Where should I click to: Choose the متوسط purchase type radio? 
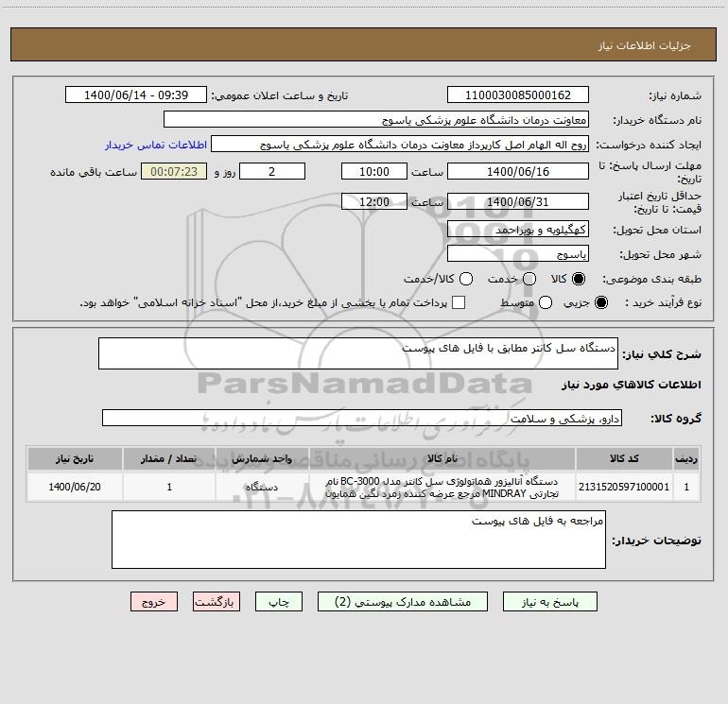546,302
